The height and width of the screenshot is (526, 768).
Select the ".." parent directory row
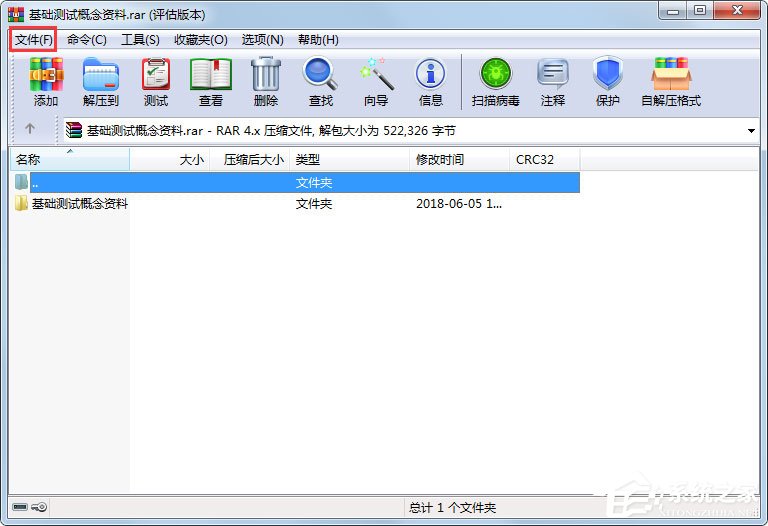pyautogui.click(x=295, y=182)
